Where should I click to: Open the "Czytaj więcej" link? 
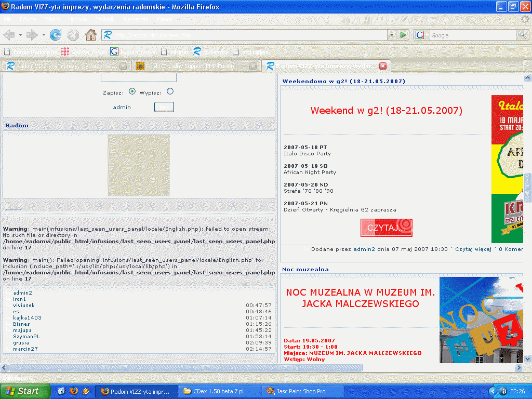[x=473, y=249]
